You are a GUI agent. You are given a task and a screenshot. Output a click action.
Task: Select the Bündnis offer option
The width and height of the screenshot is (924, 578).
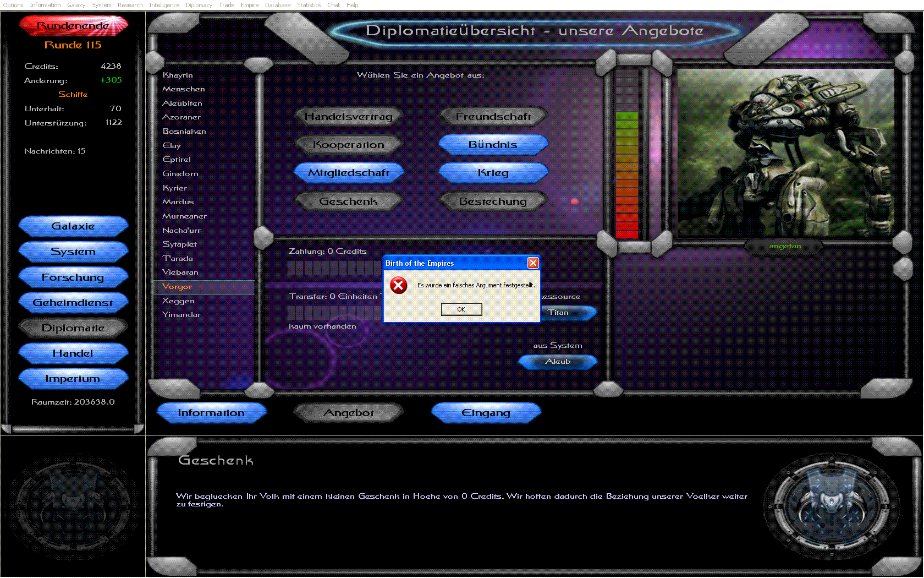tap(493, 145)
